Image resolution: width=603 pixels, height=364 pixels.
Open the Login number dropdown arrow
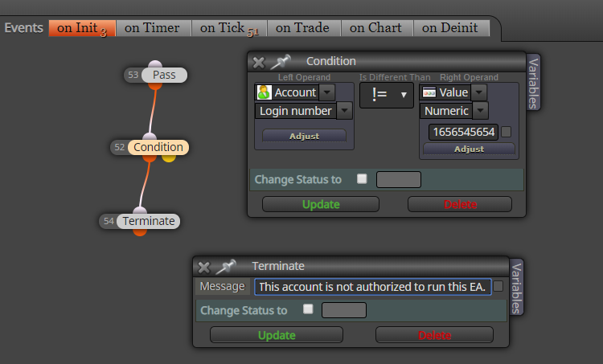[345, 111]
